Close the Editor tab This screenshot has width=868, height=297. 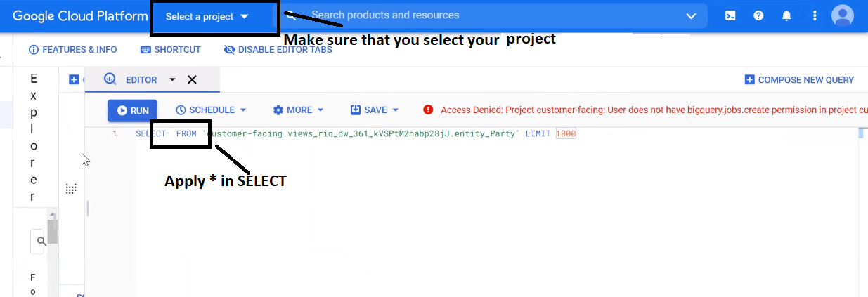click(192, 80)
